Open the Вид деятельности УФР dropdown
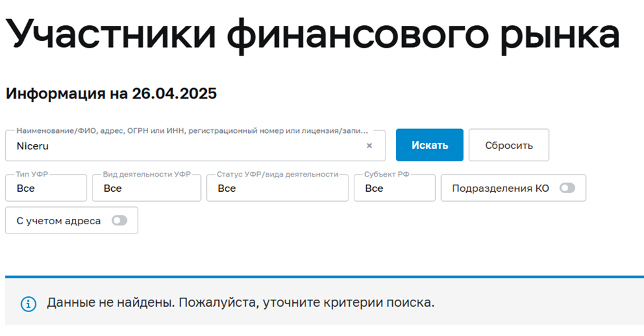Image resolution: width=644 pixels, height=336 pixels. pyautogui.click(x=147, y=188)
